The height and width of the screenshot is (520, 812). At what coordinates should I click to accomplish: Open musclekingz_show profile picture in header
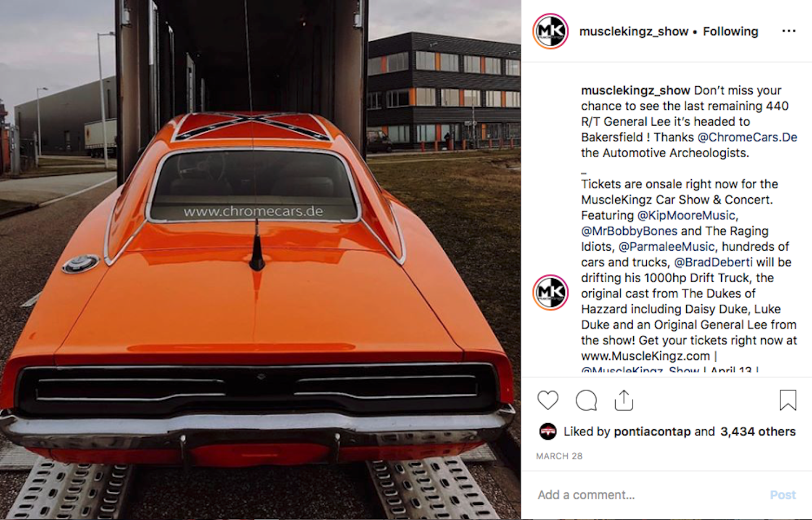tap(550, 31)
